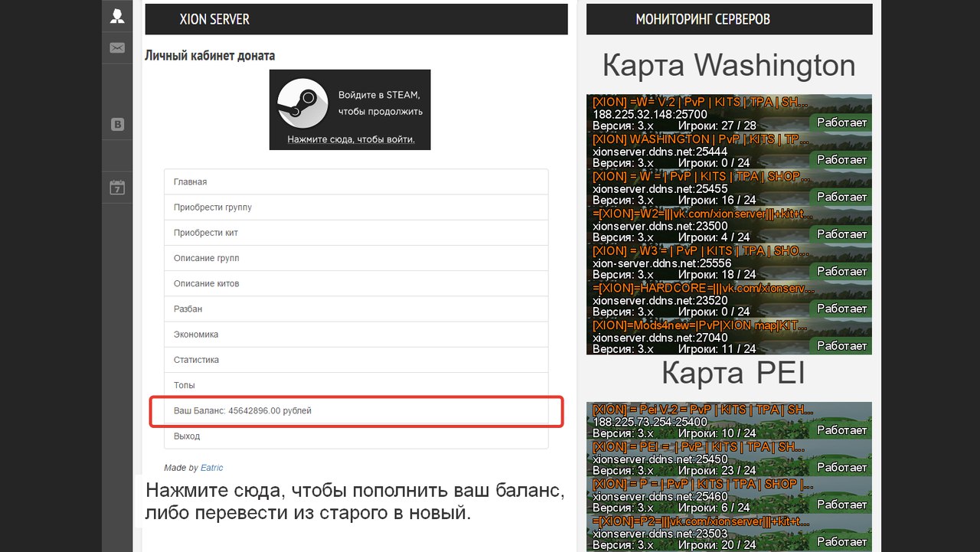Viewport: 980px width, 552px height.
Task: Click the 'Игроки: 27 / 28' count
Action: click(717, 126)
